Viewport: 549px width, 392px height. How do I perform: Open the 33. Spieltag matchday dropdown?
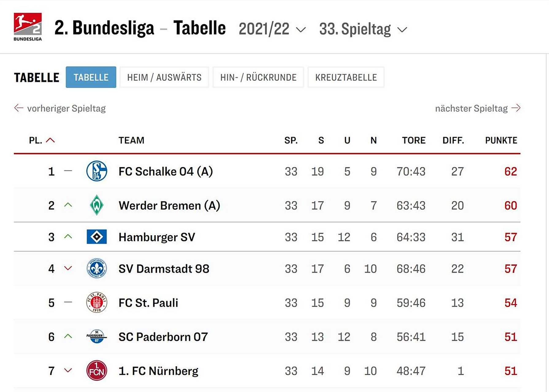363,29
